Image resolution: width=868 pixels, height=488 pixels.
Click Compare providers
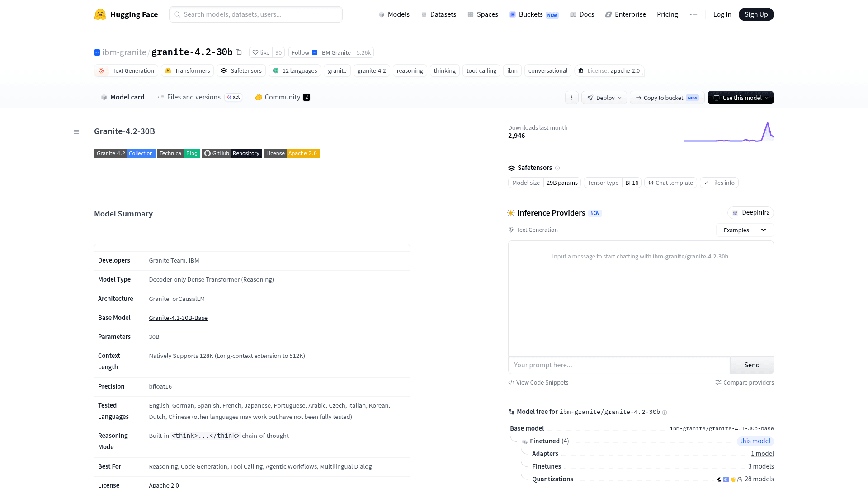pos(745,382)
